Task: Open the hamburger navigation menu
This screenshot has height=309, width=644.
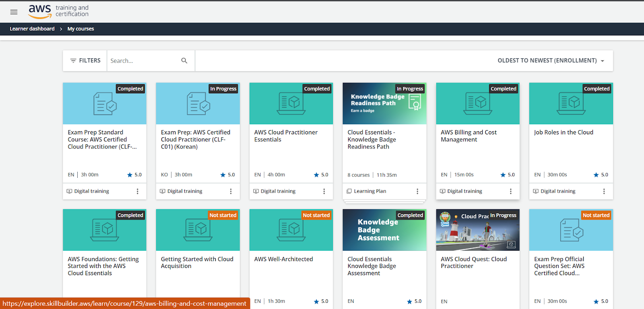Action: (x=14, y=12)
